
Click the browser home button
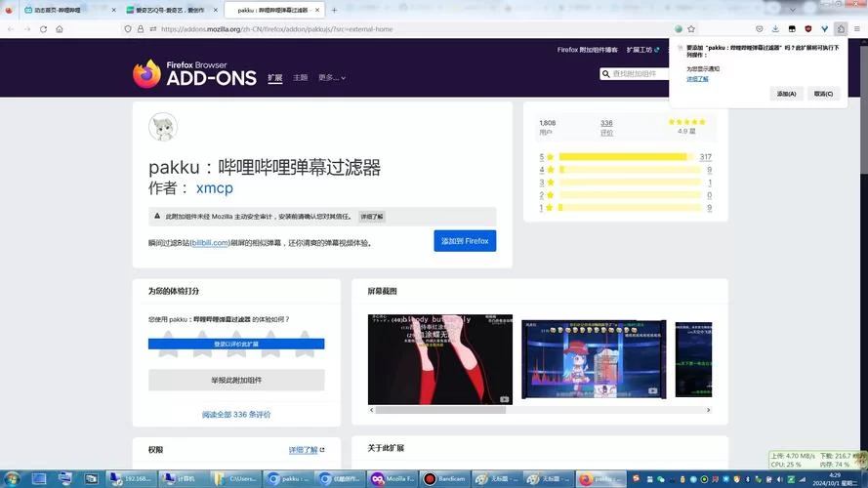60,28
